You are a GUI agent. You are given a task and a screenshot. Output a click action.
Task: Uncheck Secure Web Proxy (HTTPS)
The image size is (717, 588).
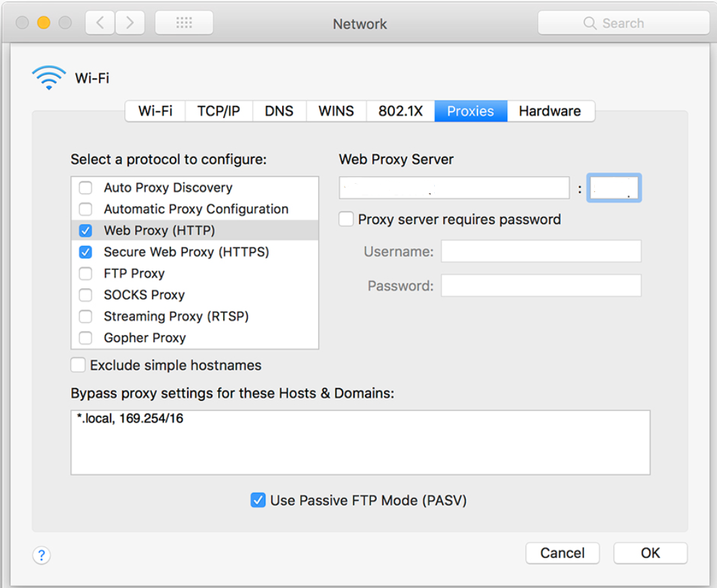[85, 252]
